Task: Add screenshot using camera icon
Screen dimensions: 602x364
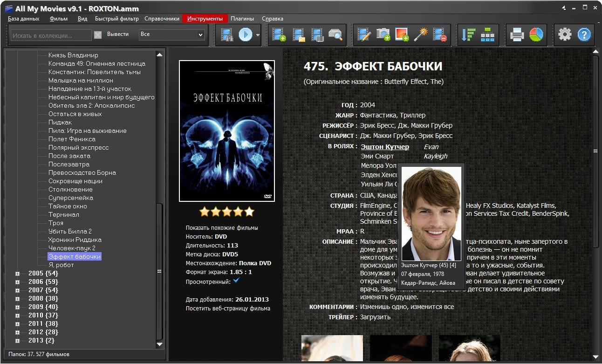Action: click(x=383, y=35)
